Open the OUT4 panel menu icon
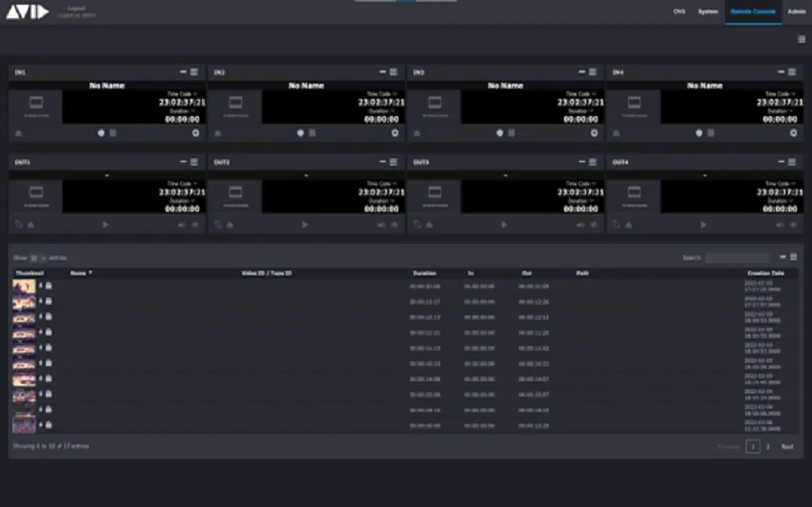The width and height of the screenshot is (812, 507). 792,162
